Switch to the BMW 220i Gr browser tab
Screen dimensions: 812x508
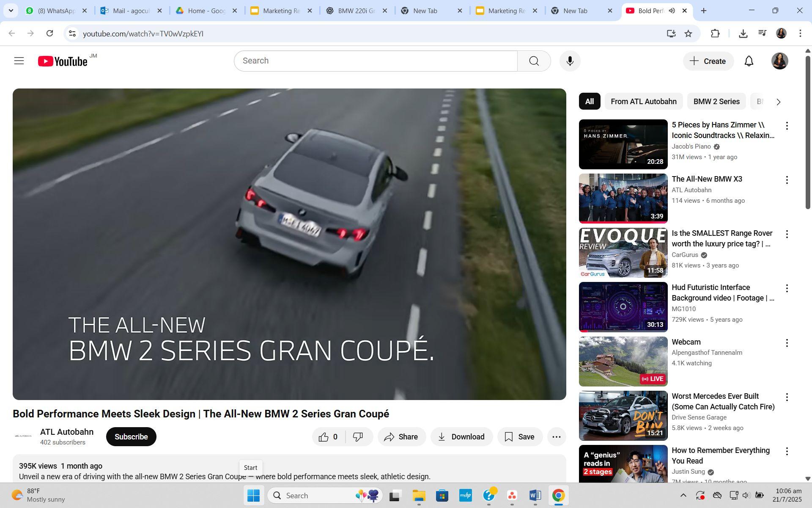coord(357,11)
